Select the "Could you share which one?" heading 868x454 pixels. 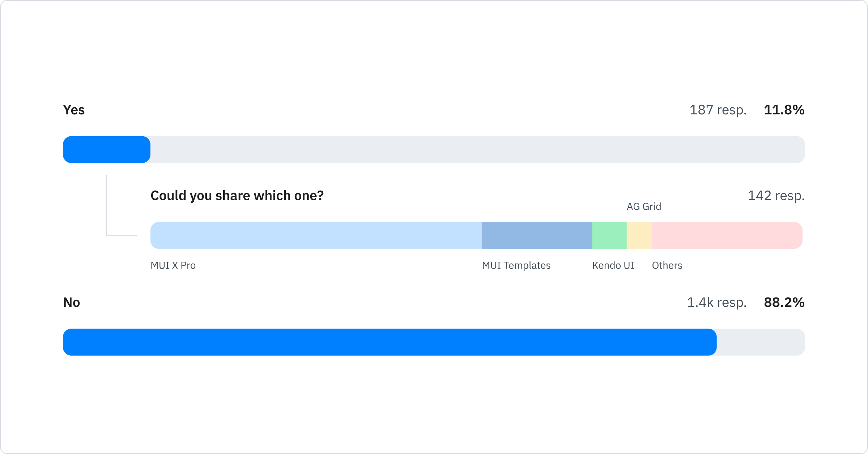tap(237, 196)
